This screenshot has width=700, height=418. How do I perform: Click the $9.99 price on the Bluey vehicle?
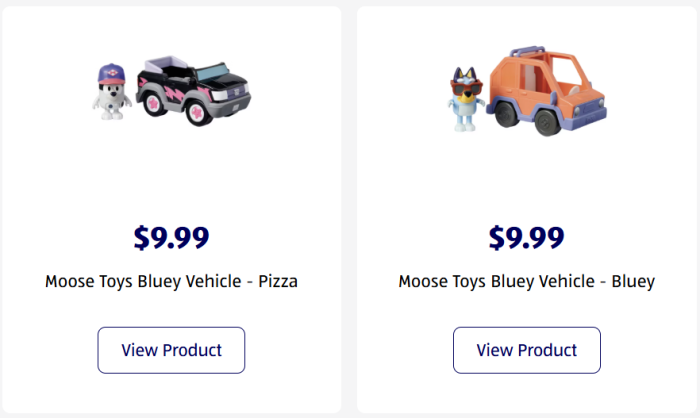(x=526, y=237)
